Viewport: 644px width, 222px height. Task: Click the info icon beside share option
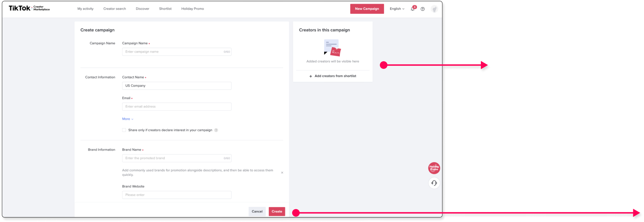[x=216, y=130]
